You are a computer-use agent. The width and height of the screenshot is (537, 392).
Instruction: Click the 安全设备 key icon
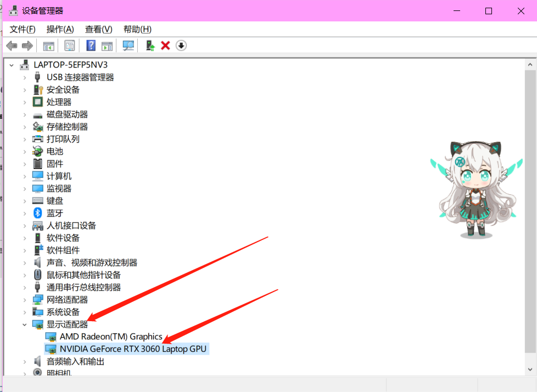38,89
